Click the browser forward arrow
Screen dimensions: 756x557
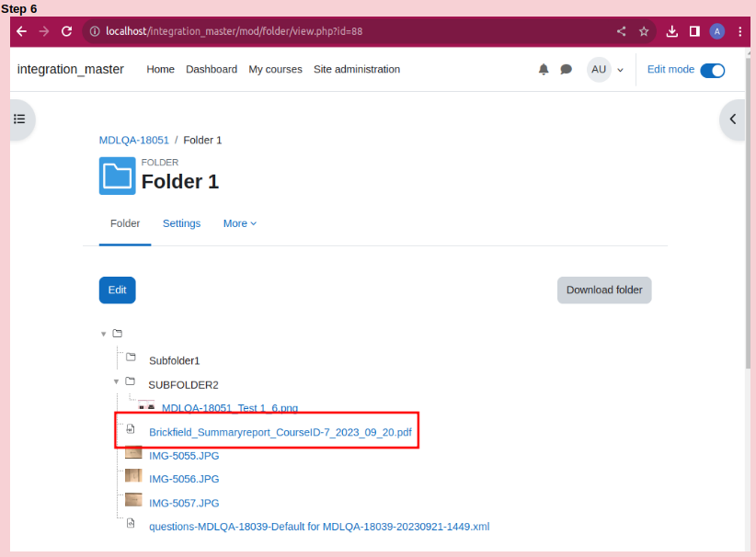[x=44, y=31]
